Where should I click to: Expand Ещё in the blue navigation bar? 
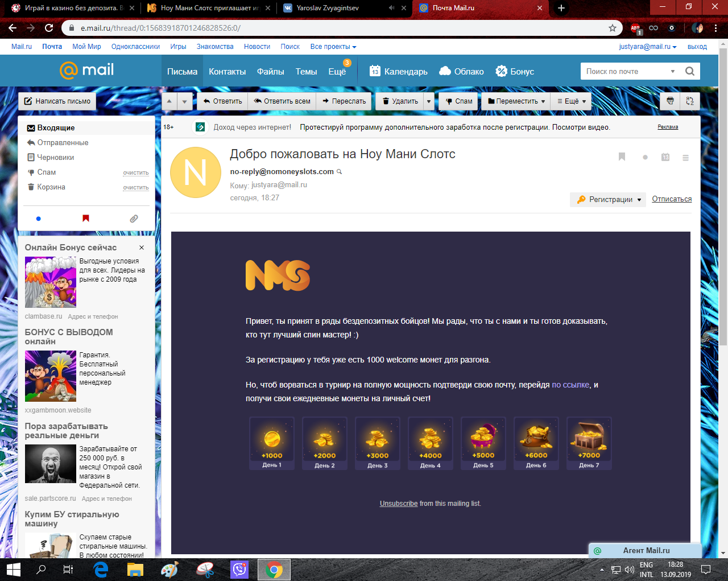(x=337, y=71)
